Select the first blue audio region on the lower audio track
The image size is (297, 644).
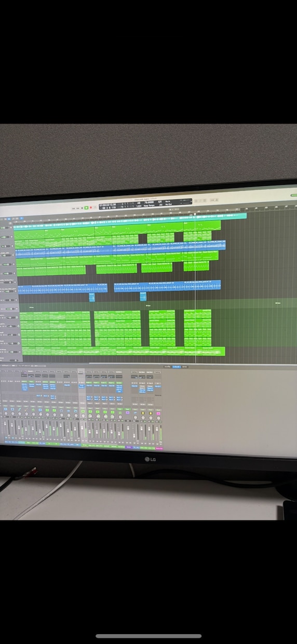[x=63, y=288]
